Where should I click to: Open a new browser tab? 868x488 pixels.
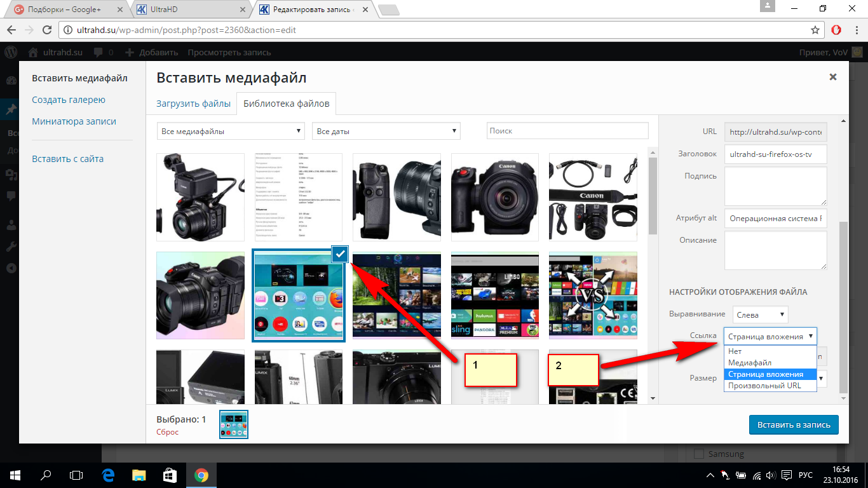click(x=388, y=10)
